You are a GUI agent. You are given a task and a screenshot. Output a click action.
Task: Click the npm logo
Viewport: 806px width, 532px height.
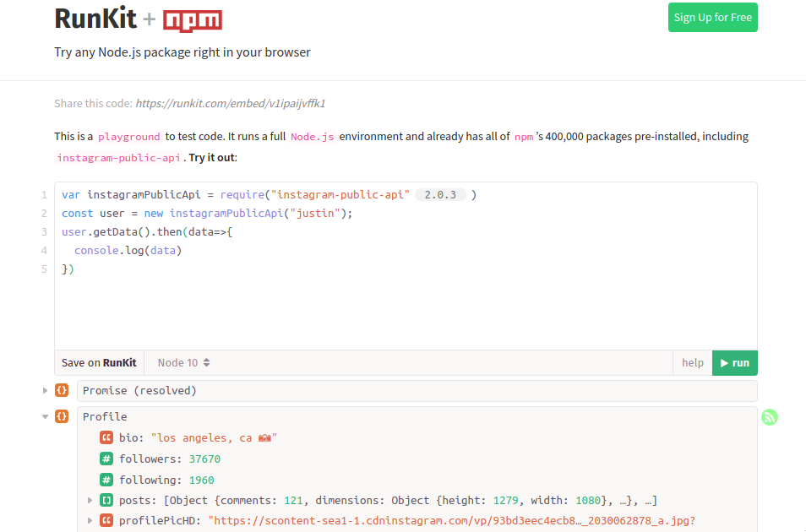click(x=193, y=20)
